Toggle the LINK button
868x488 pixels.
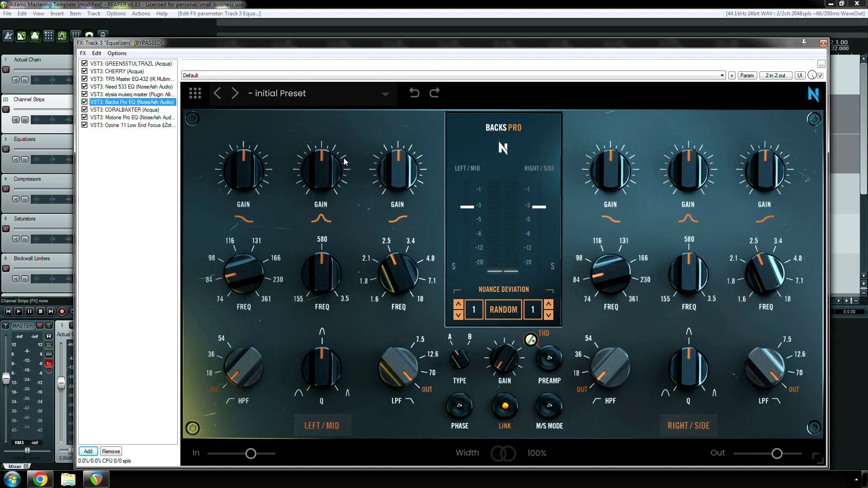point(505,406)
